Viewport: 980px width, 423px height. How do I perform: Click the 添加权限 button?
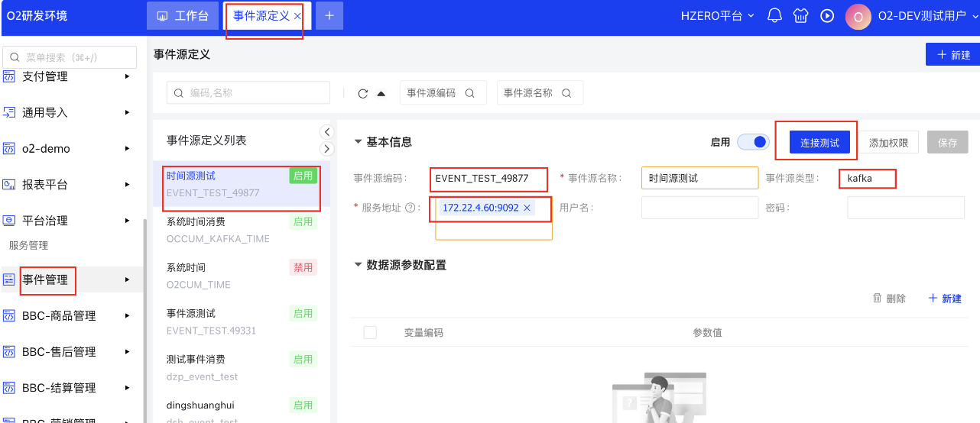tap(888, 143)
